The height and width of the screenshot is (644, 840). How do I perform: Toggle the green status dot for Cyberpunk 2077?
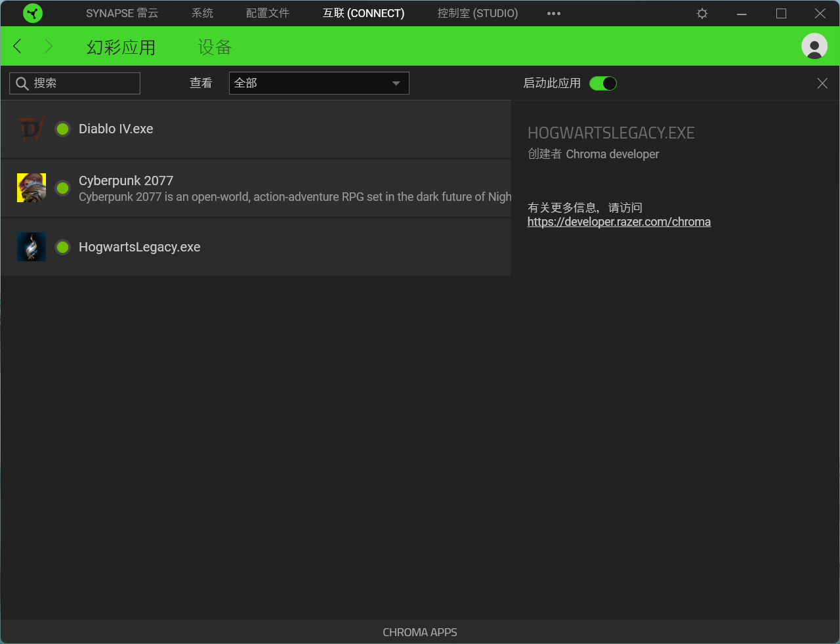[62, 188]
